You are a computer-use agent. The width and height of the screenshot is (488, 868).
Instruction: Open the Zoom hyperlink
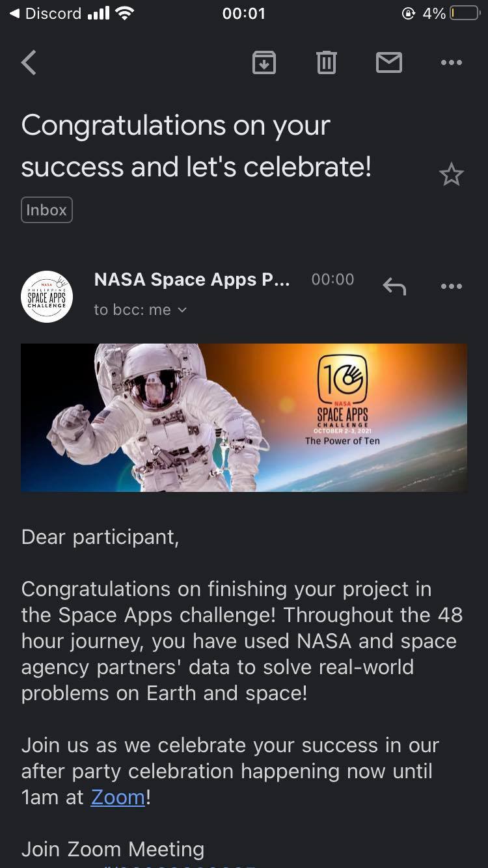[118, 797]
